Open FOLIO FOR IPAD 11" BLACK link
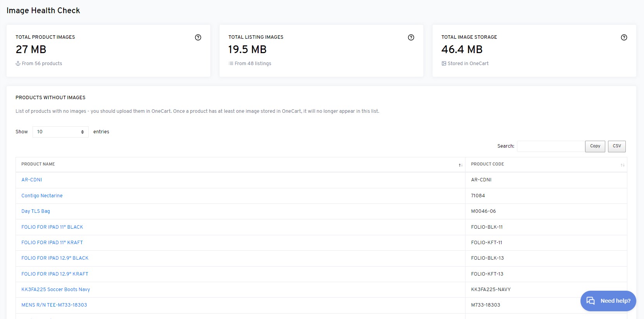The height and width of the screenshot is (319, 644). [x=52, y=227]
